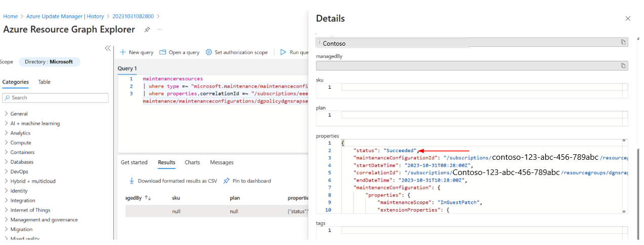Open the Messages tab
The image size is (644, 245).
click(222, 162)
